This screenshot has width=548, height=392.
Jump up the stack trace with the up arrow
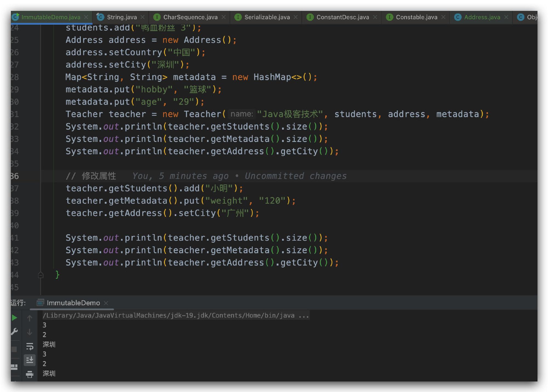point(30,318)
